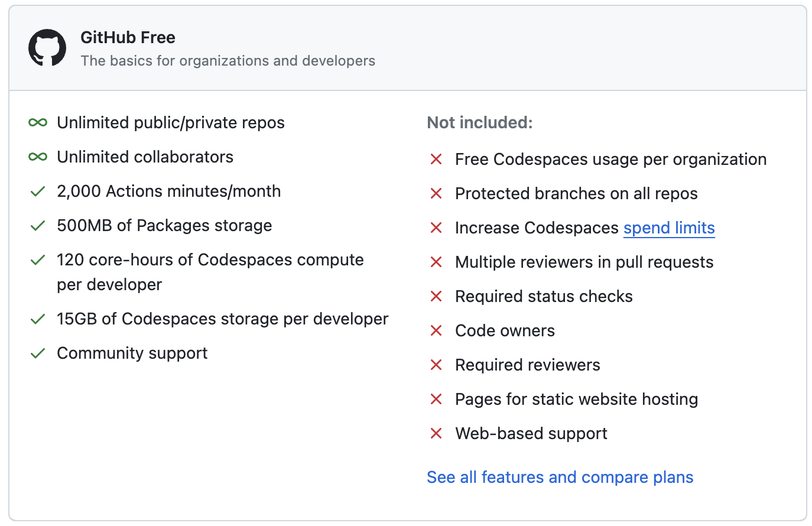
Task: Click text 120 core-hours of Codespaces compute
Action: pos(210,272)
